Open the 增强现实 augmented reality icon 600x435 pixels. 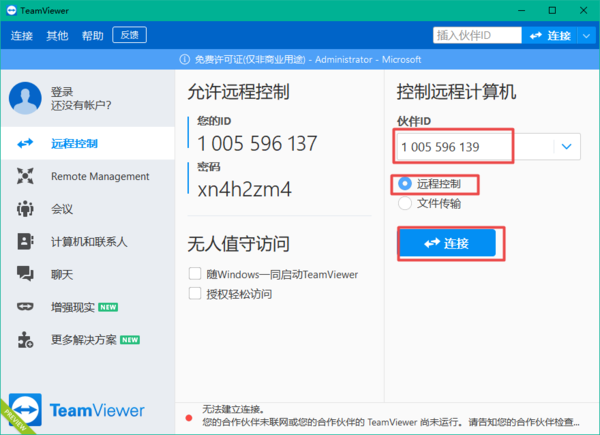coord(26,306)
